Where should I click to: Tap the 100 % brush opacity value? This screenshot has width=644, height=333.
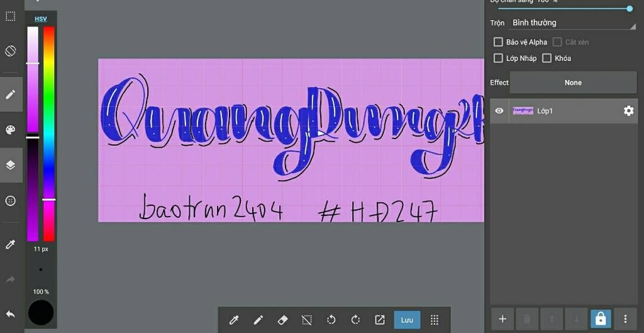pyautogui.click(x=41, y=291)
